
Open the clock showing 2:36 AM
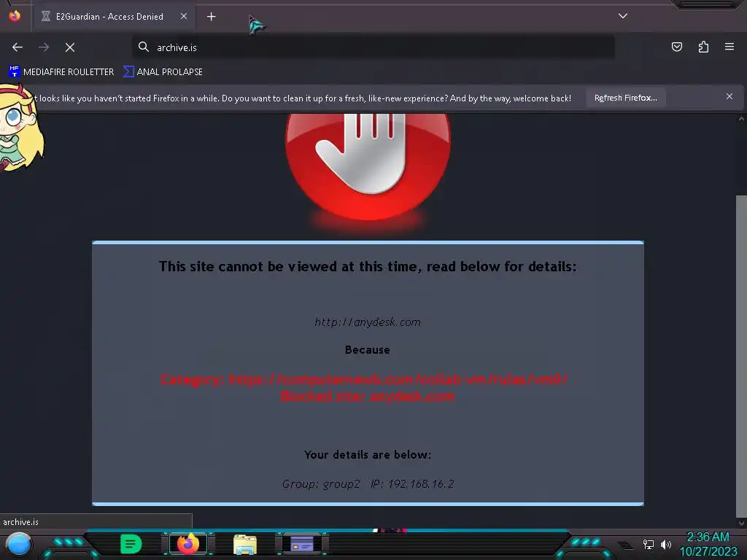[708, 544]
